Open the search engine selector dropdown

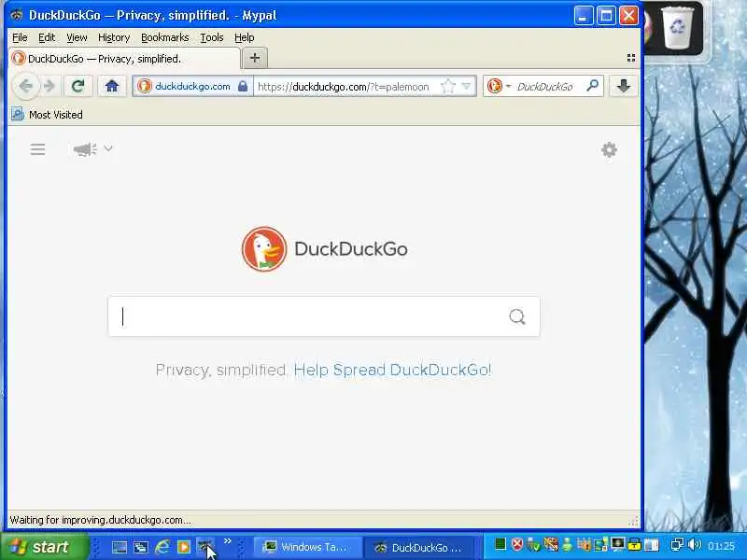pos(499,86)
